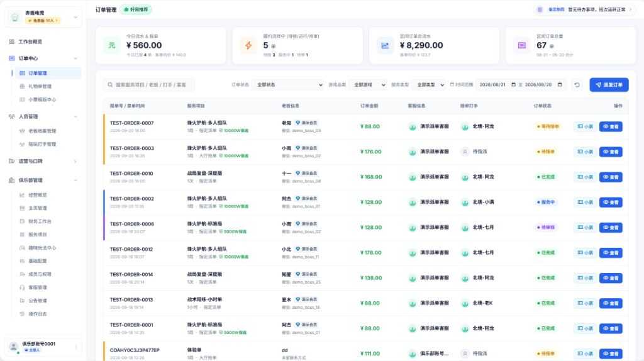Click amount ¥178.00 of TEST-ORDER-0012

click(x=371, y=253)
